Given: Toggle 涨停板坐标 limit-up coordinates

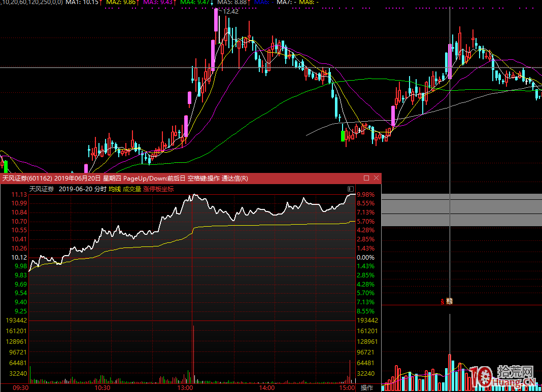Looking at the screenshot, I should pyautogui.click(x=158, y=189).
